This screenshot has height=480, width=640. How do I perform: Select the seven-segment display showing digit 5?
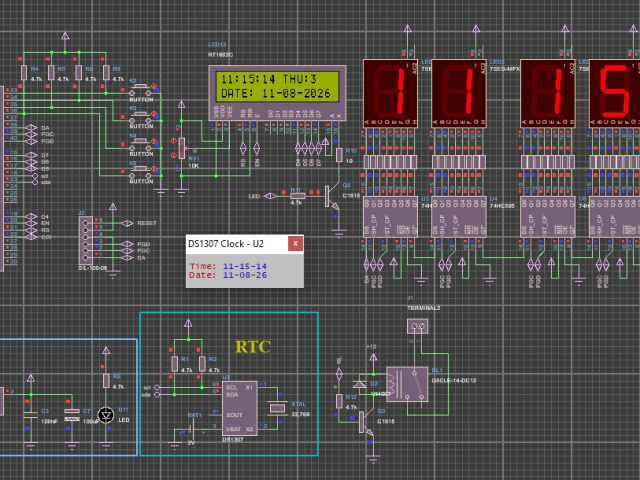(615, 93)
